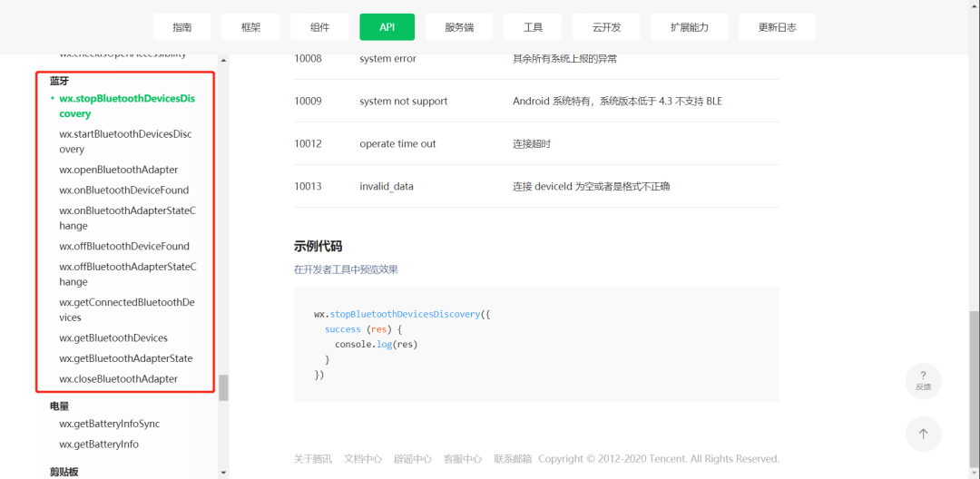
Task: Open the 文档中心 footer link
Action: point(362,458)
